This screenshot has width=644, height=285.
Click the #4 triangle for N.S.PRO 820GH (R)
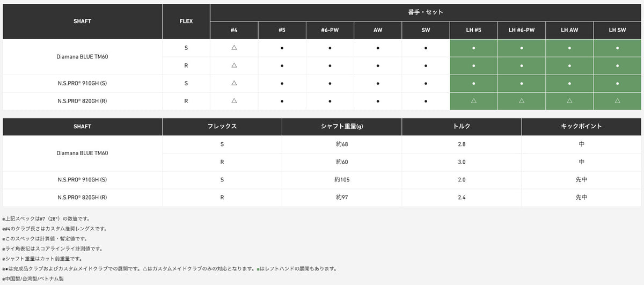234,101
